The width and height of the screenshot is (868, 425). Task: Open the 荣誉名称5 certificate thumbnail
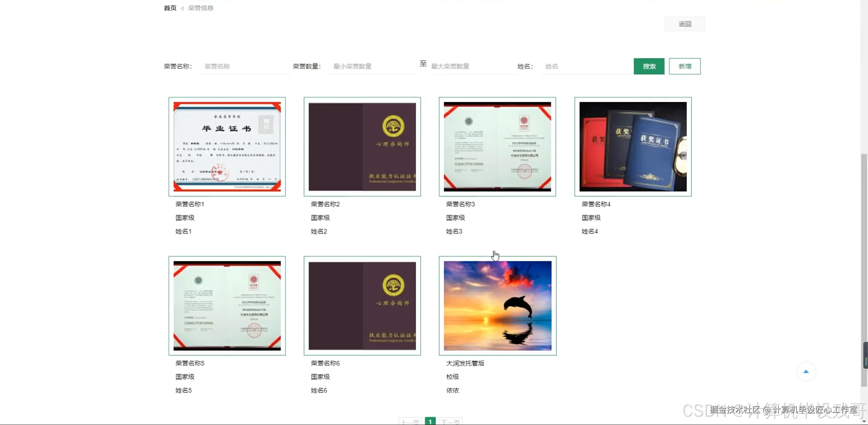(x=227, y=306)
